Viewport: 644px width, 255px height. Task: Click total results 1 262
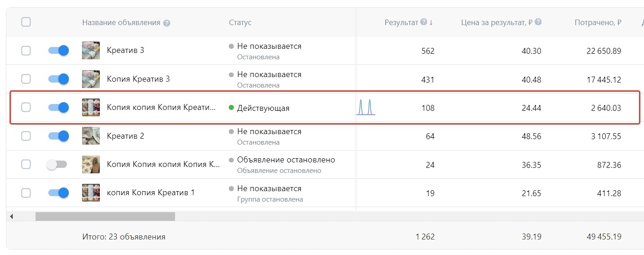pos(425,237)
